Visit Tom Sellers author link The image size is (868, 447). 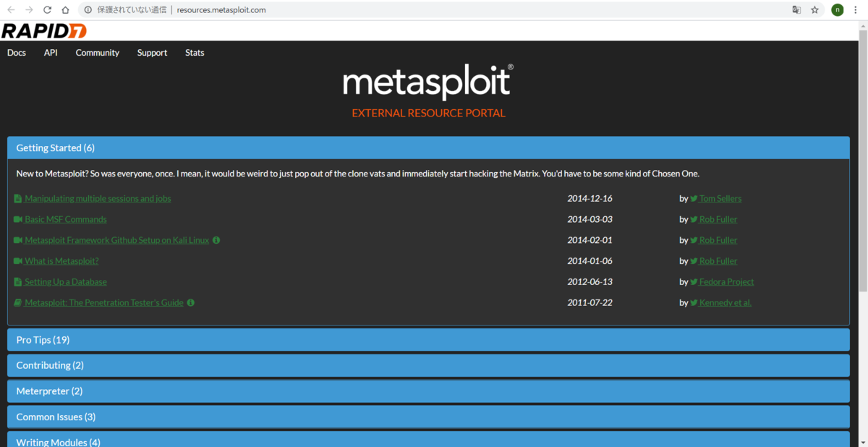click(x=720, y=198)
